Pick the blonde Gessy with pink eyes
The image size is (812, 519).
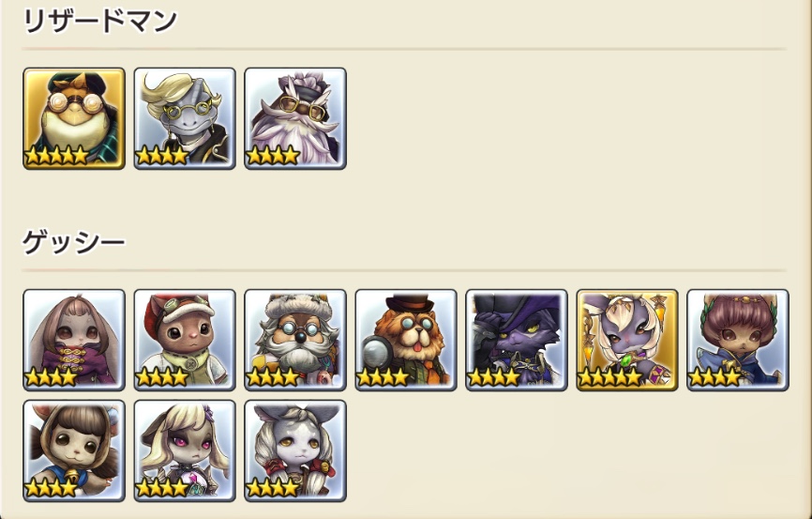point(185,450)
